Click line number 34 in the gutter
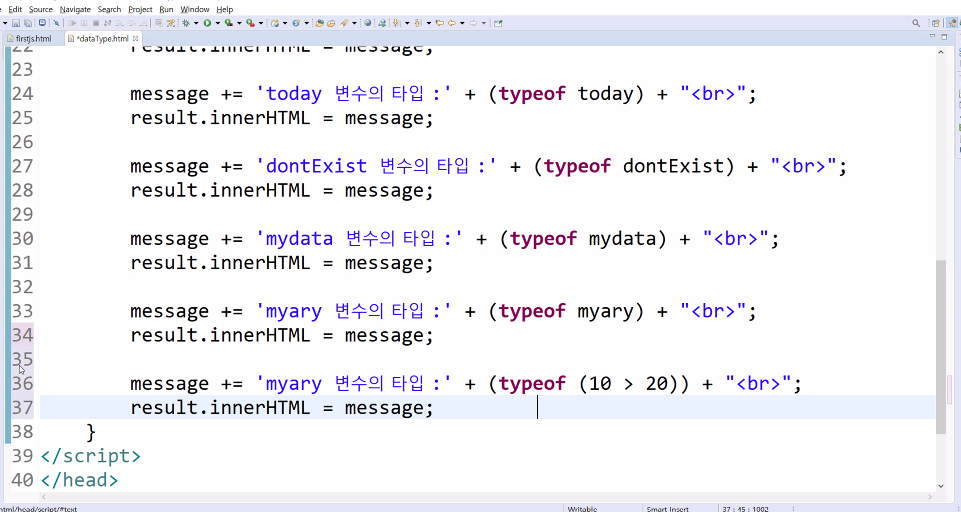This screenshot has height=512, width=961. click(x=23, y=335)
